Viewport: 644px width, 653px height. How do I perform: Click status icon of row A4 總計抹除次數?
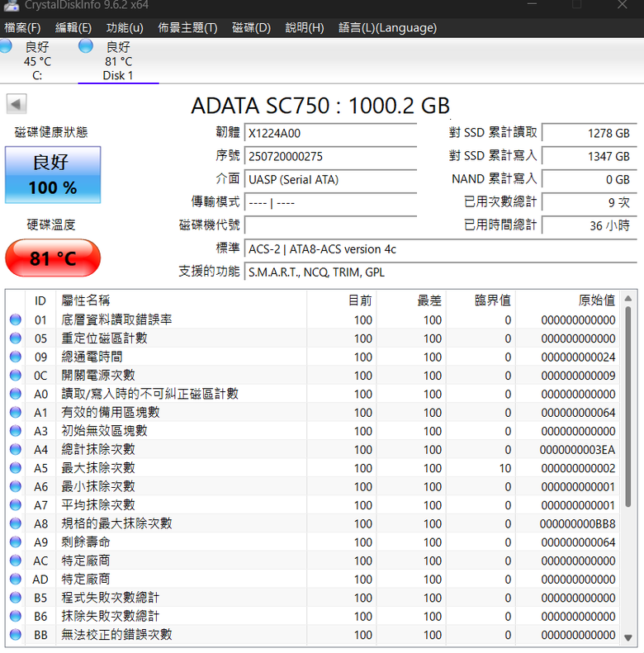point(16,449)
